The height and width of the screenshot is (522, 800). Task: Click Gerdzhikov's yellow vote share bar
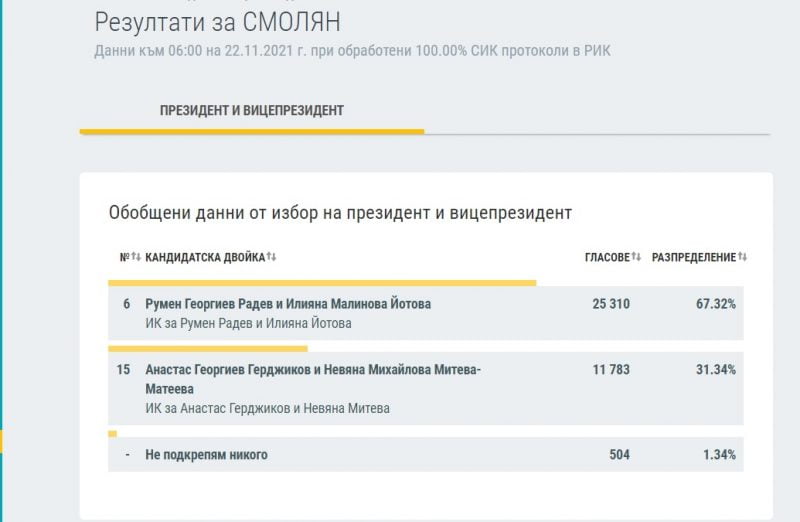(x=208, y=349)
